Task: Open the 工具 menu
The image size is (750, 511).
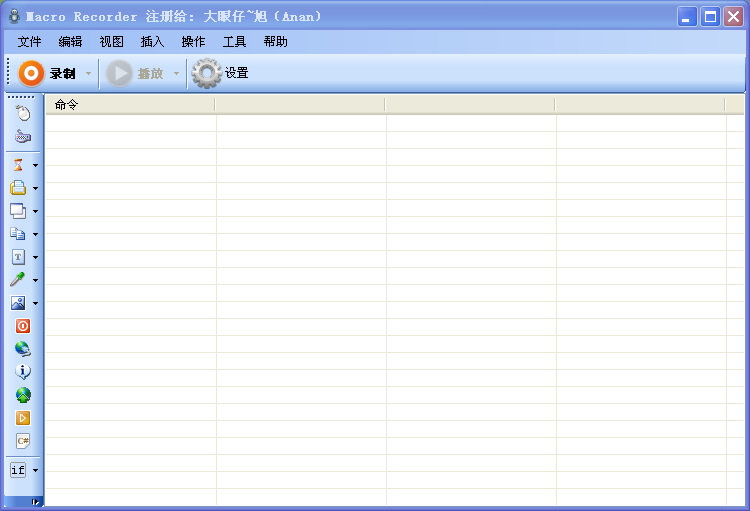Action: click(x=234, y=42)
